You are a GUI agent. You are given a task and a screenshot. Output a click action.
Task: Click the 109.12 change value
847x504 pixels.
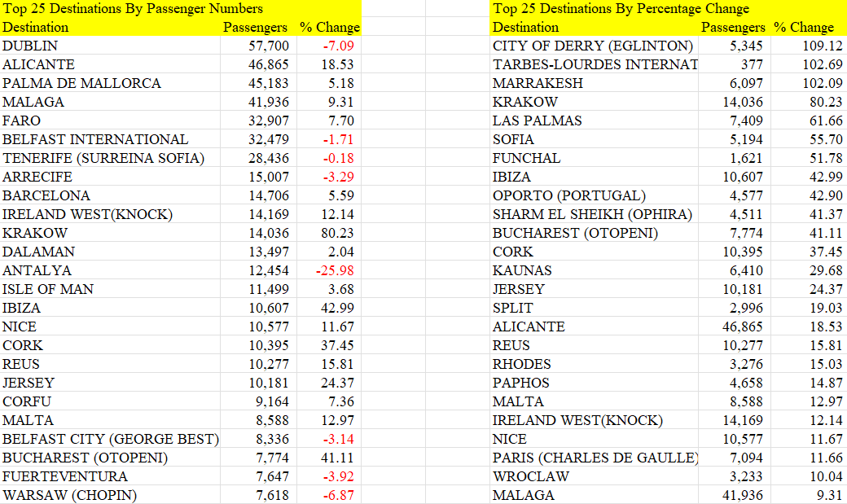822,46
